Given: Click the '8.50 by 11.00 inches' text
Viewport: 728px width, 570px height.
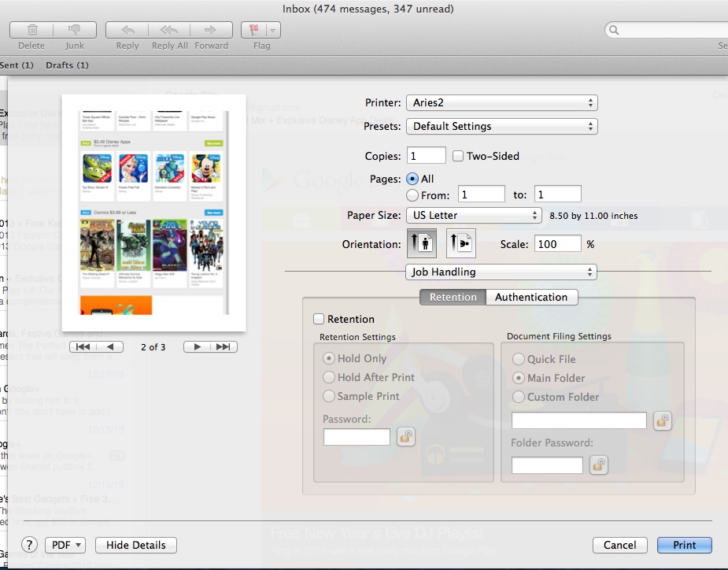Looking at the screenshot, I should click(x=593, y=216).
